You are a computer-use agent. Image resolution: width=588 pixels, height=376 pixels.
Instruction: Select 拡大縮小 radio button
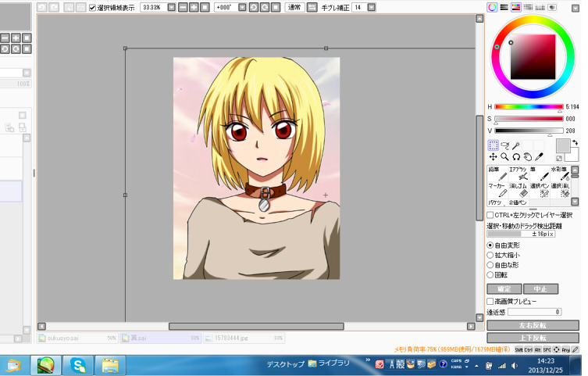tap(490, 255)
